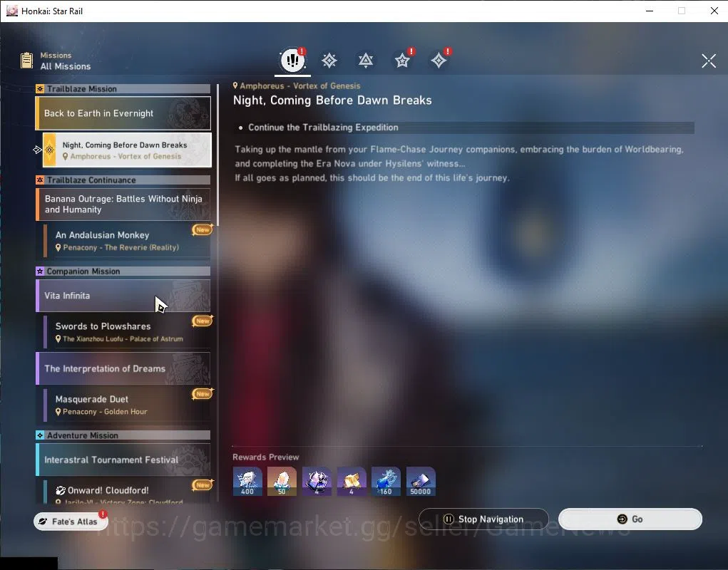Click the New badge on Onward! Cloudford!

click(202, 485)
